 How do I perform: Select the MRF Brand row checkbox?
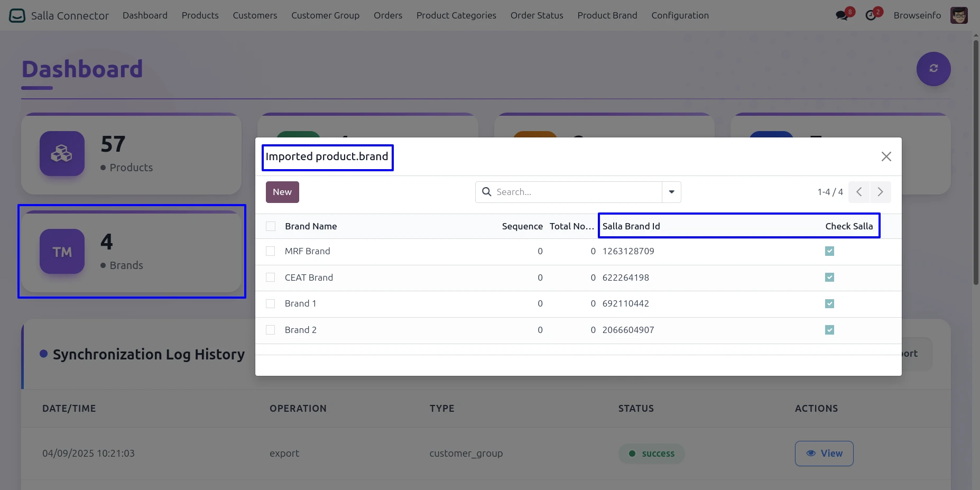pyautogui.click(x=271, y=251)
